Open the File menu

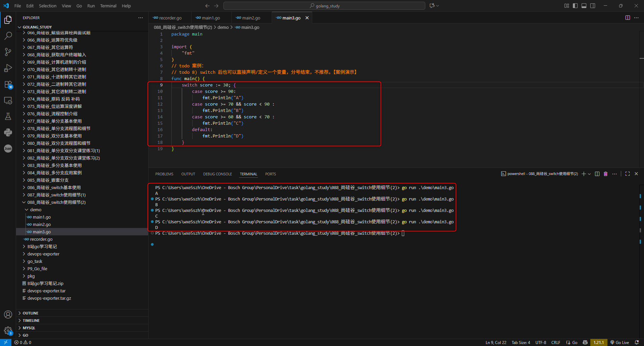point(18,6)
